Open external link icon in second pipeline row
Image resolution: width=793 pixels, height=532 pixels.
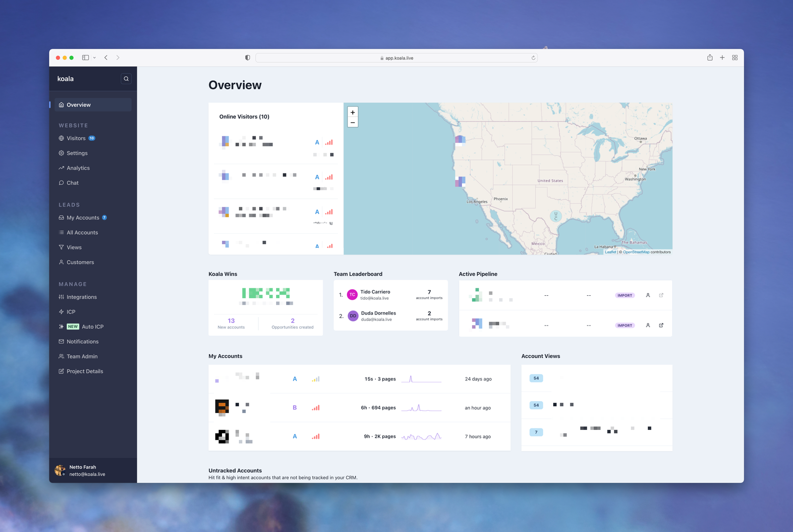tap(661, 325)
